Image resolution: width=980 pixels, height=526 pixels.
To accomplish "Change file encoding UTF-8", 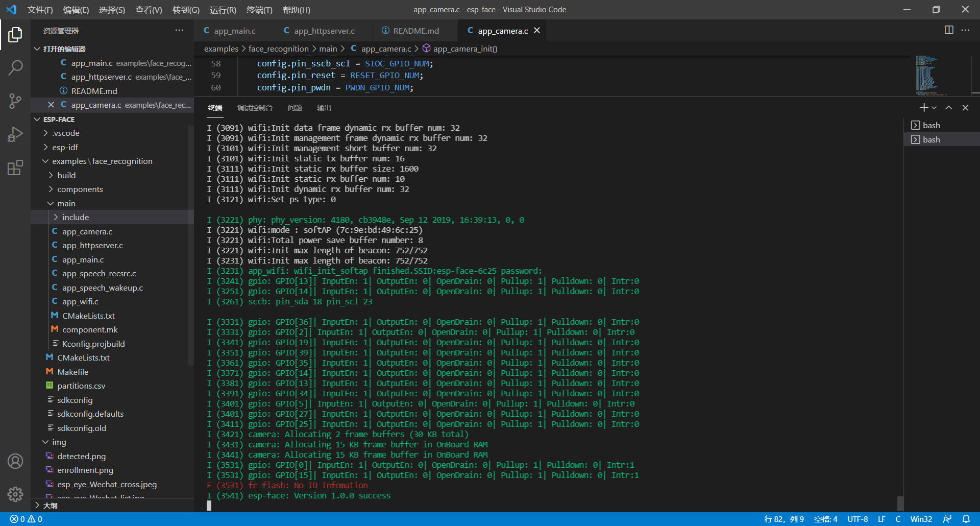I will point(857,519).
